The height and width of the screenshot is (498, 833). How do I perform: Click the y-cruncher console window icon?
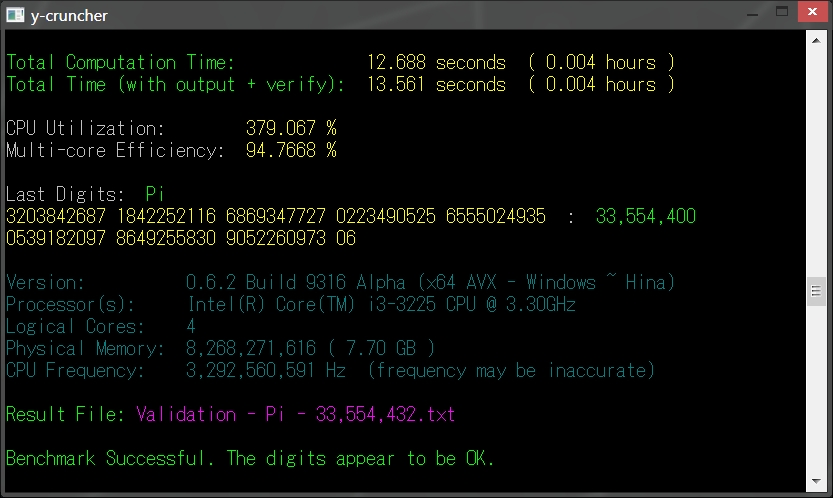15,15
